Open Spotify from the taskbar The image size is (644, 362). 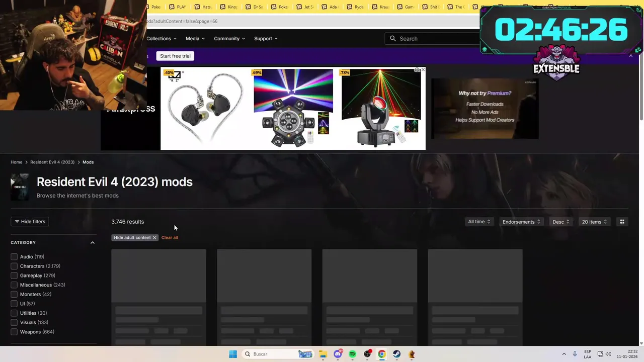(353, 354)
